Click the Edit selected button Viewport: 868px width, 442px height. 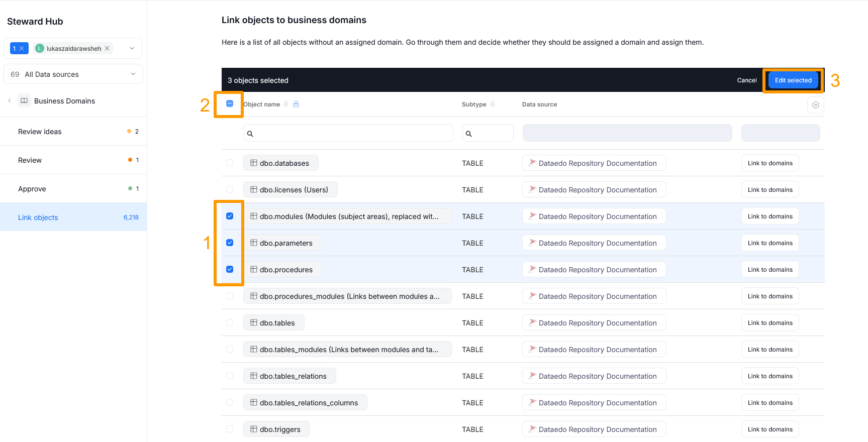[793, 80]
